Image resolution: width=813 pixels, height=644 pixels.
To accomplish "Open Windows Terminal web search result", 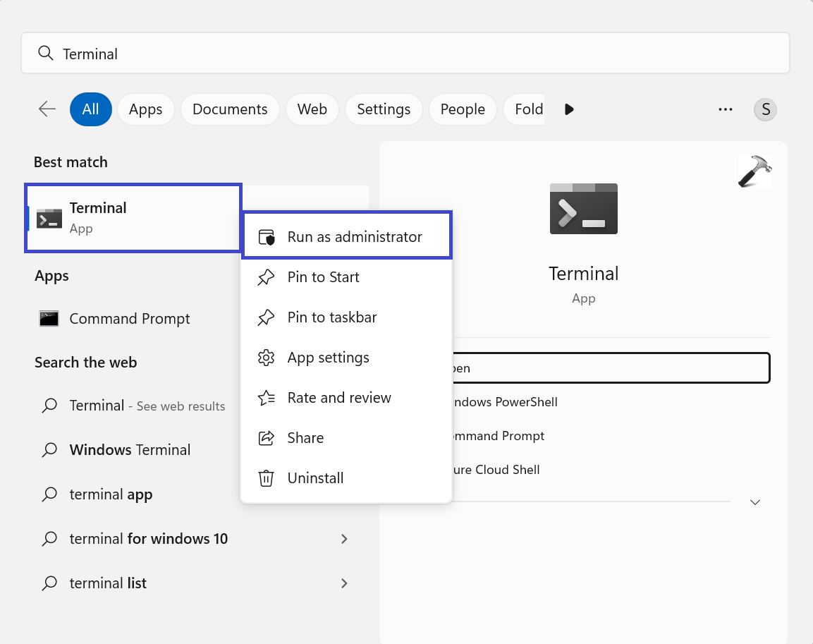I will [x=130, y=450].
